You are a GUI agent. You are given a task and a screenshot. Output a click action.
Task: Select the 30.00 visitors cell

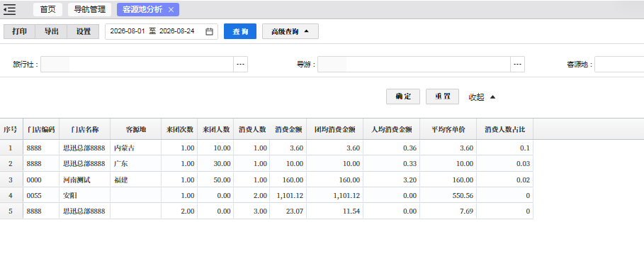pyautogui.click(x=215, y=164)
